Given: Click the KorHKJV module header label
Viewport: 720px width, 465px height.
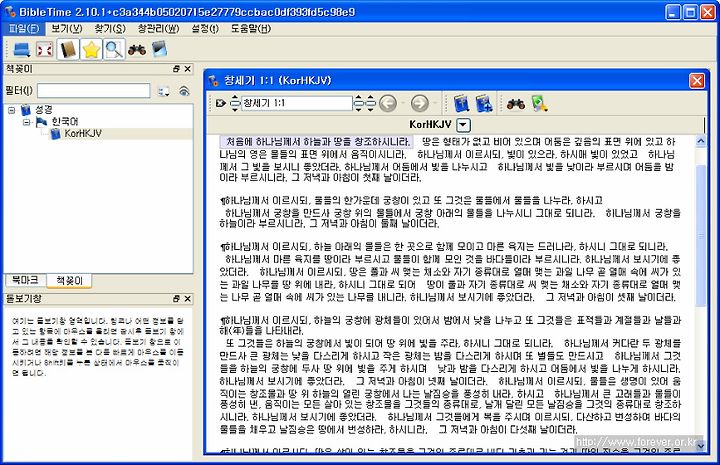Looking at the screenshot, I should 430,124.
